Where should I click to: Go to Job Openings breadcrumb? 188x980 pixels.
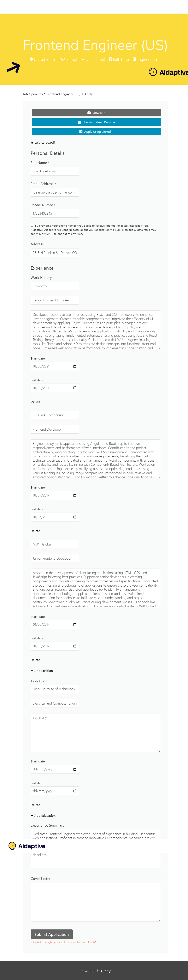tap(33, 94)
